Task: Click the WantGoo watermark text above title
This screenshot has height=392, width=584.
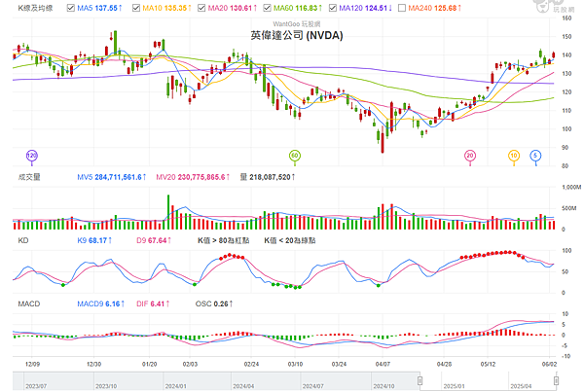Action: (x=297, y=23)
